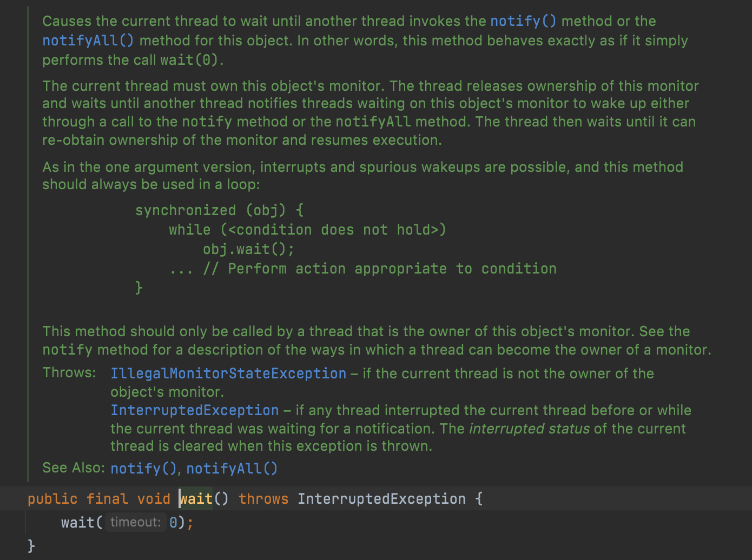Click the argument 0 in wait call

click(x=173, y=522)
